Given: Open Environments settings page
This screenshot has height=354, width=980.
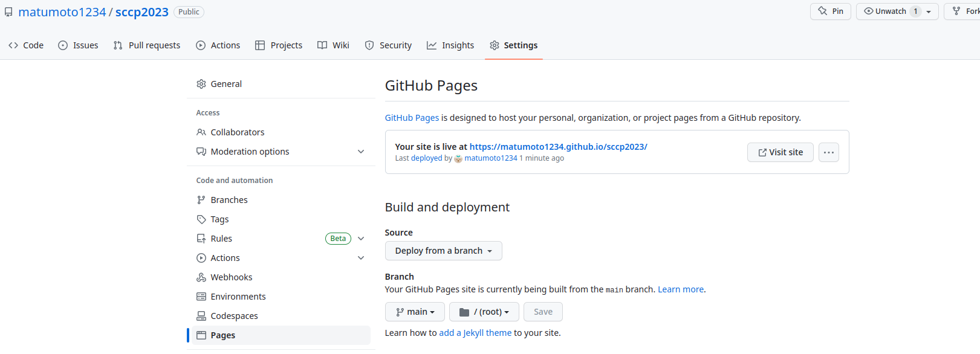Looking at the screenshot, I should (281, 297).
